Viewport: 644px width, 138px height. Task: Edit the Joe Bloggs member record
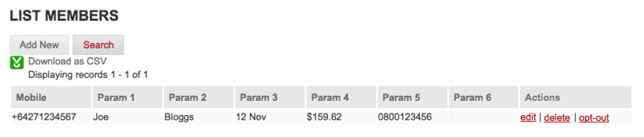point(528,117)
